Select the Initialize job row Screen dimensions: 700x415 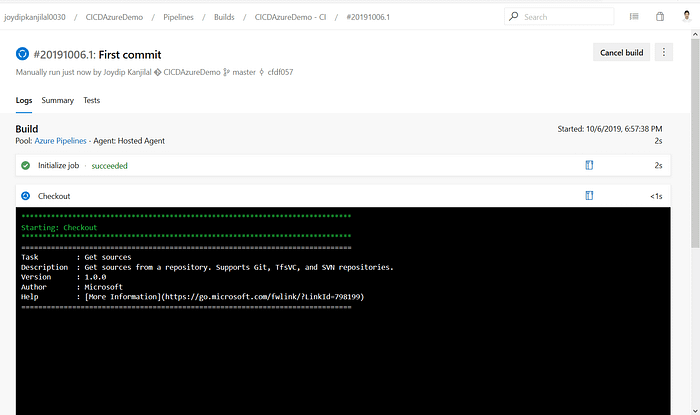point(343,165)
